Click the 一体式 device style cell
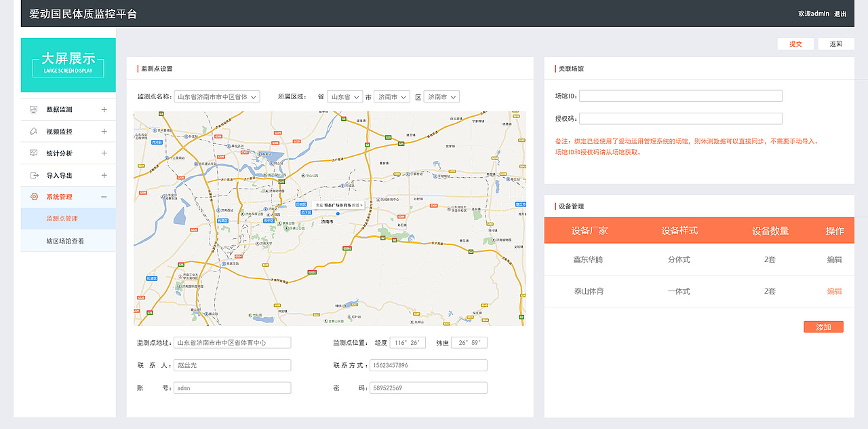The height and width of the screenshot is (429, 868). (679, 291)
